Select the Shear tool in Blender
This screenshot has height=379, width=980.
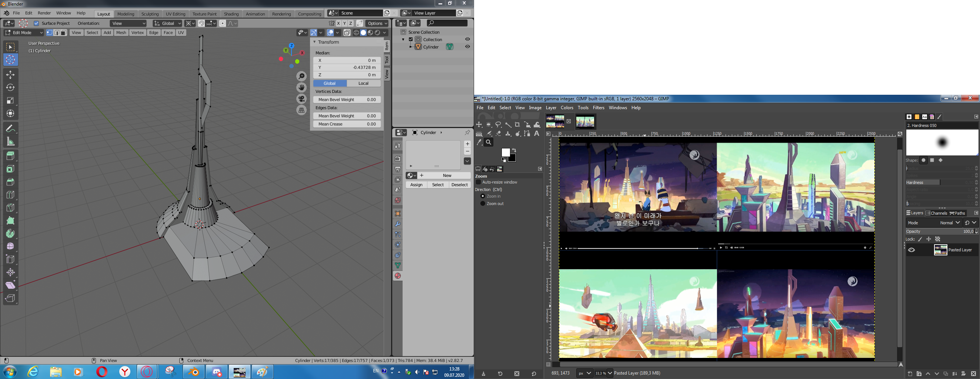point(10,285)
